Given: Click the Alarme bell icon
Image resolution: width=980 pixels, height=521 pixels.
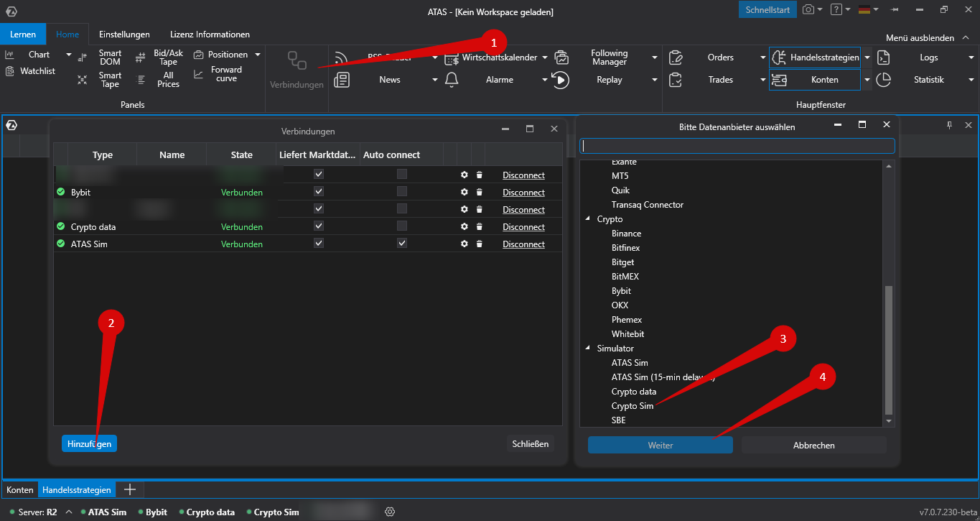Looking at the screenshot, I should pyautogui.click(x=452, y=80).
